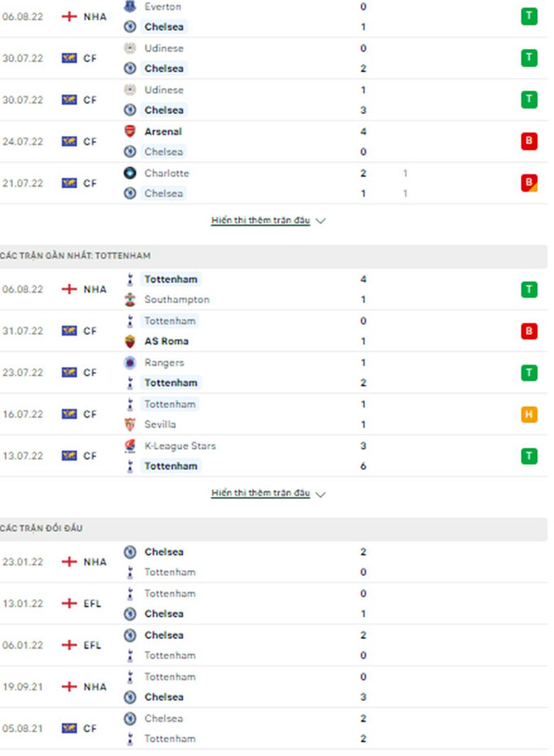Click the Everton club crest icon
Screen dimensions: 554x756
pyautogui.click(x=129, y=6)
